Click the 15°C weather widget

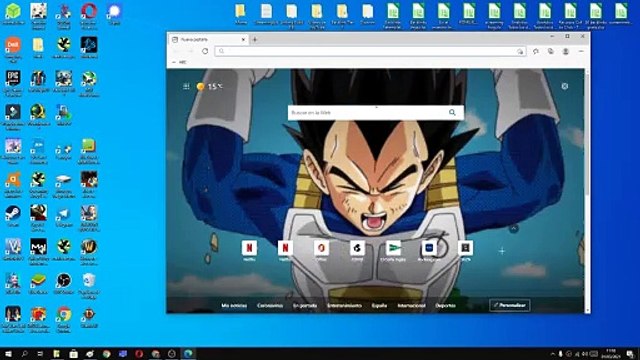pyautogui.click(x=210, y=86)
